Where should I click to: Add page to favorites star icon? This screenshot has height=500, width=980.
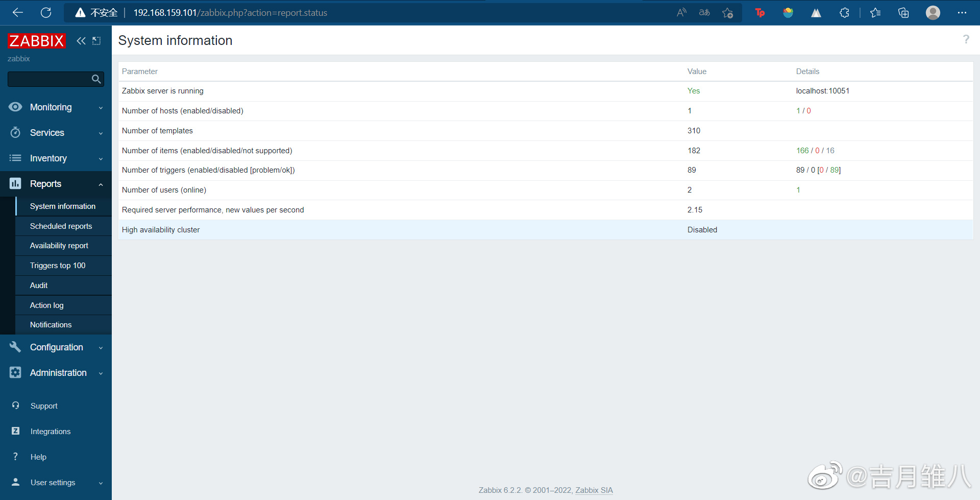click(728, 13)
